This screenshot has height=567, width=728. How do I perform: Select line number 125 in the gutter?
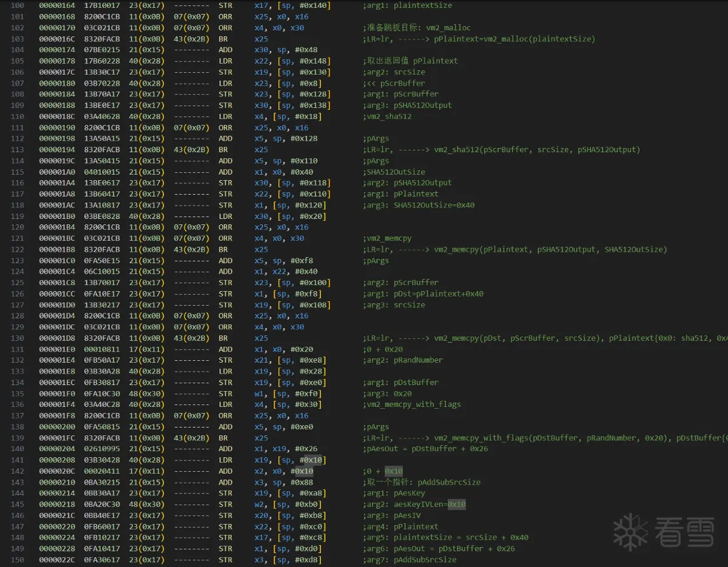pos(17,283)
